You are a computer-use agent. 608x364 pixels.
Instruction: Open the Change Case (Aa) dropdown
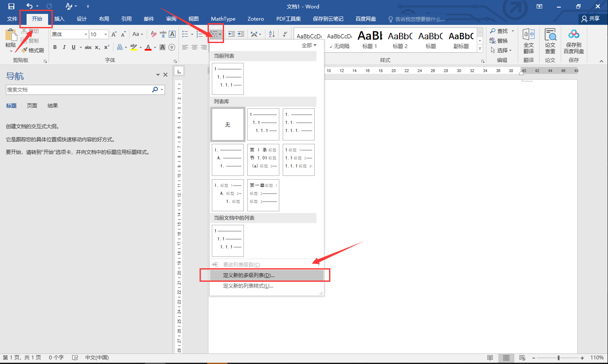point(138,35)
